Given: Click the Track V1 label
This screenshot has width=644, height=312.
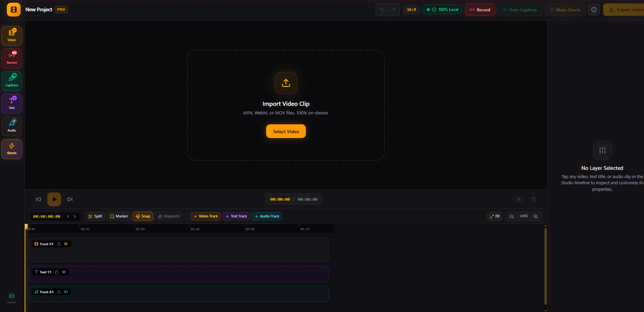Looking at the screenshot, I should [x=46, y=244].
